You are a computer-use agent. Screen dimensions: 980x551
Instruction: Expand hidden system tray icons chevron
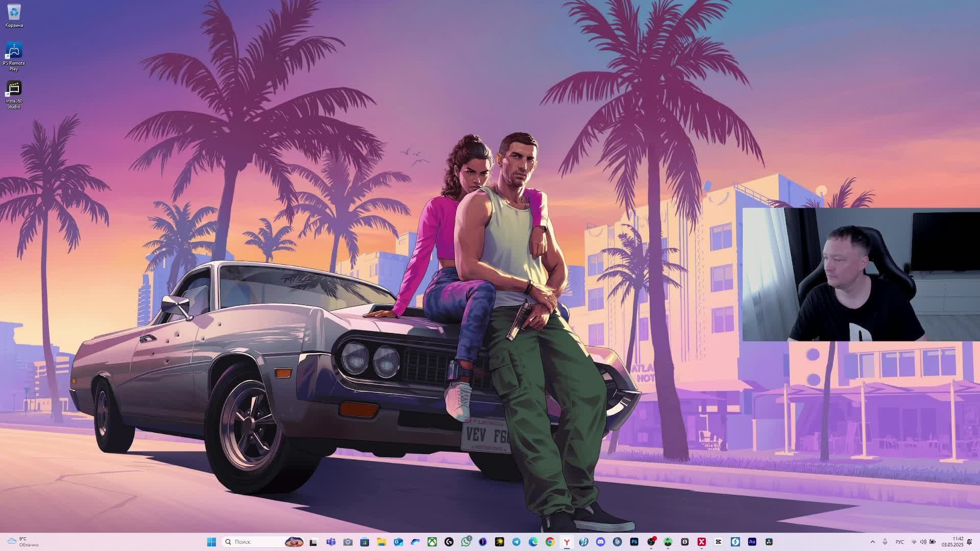[x=872, y=542]
